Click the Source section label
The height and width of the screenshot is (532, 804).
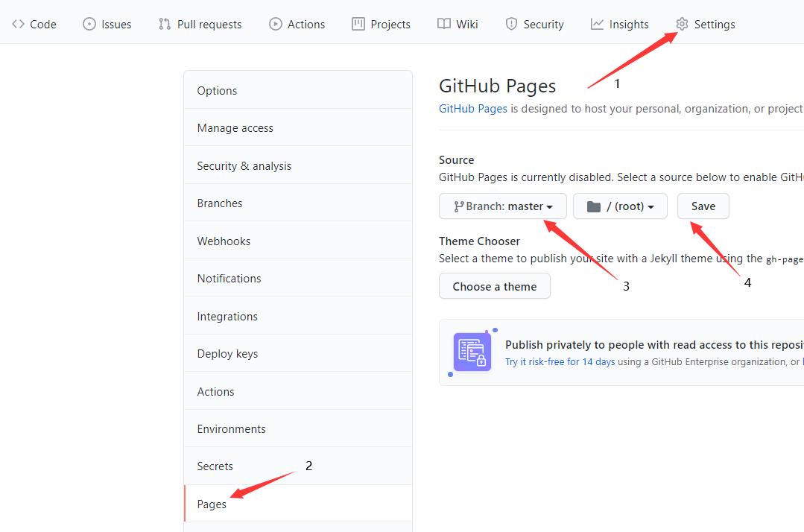click(456, 160)
